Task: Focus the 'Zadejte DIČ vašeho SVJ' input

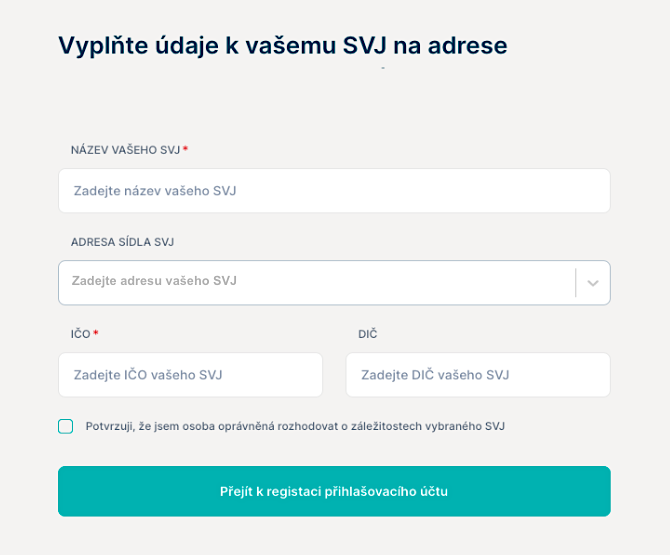Action: click(478, 375)
